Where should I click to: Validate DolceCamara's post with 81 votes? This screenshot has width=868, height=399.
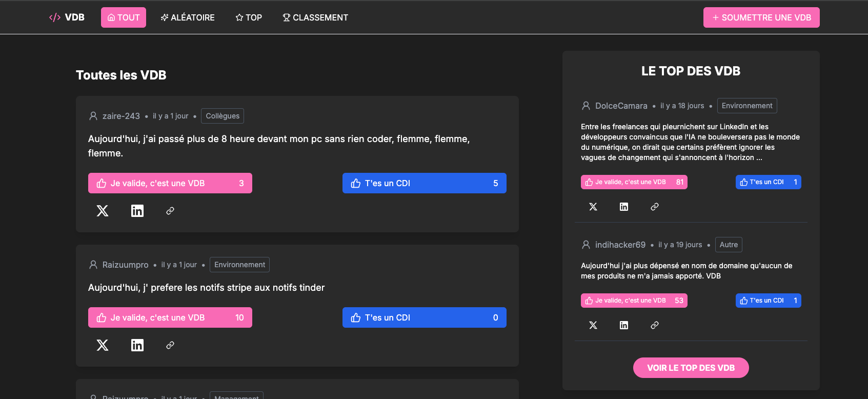[634, 182]
